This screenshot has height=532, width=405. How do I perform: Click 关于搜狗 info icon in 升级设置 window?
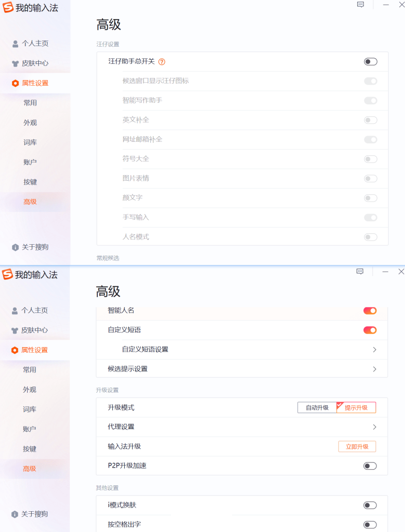coord(15,514)
